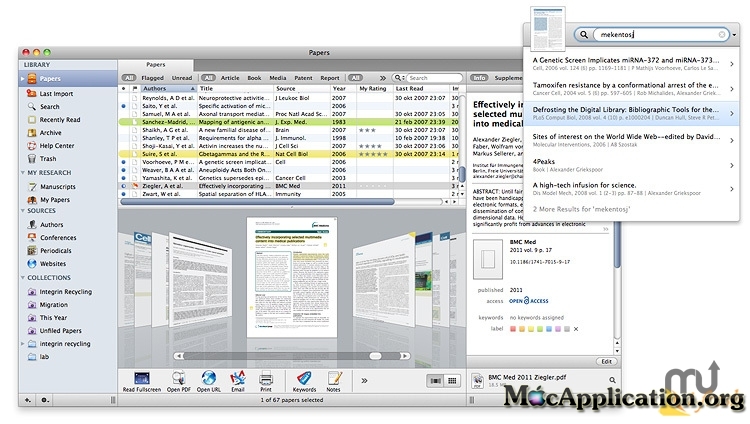Open Last Import in sidebar

56,94
